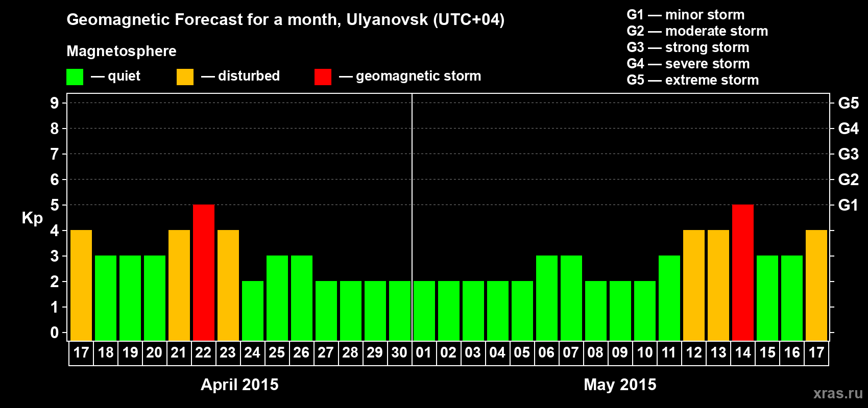Click the red geomagnetic storm legend swatch
The height and width of the screenshot is (408, 868).
point(323,77)
